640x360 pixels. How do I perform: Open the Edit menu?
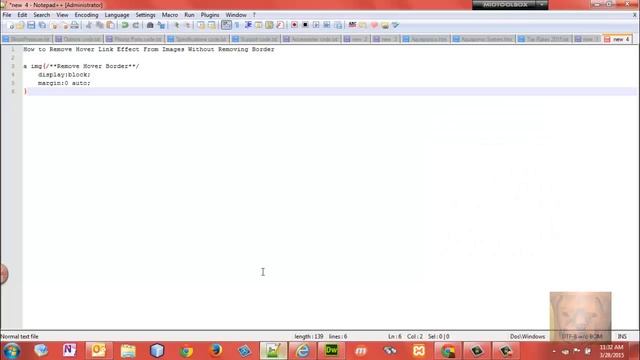22,15
